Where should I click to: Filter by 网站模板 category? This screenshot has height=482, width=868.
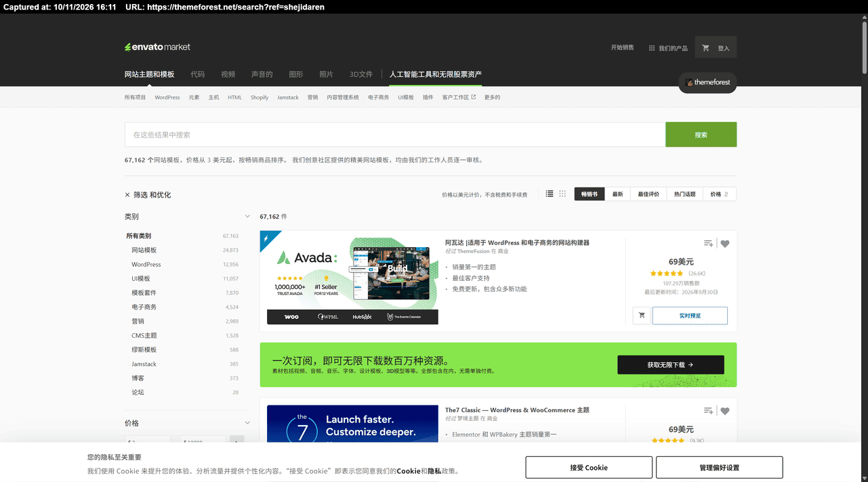pos(144,250)
